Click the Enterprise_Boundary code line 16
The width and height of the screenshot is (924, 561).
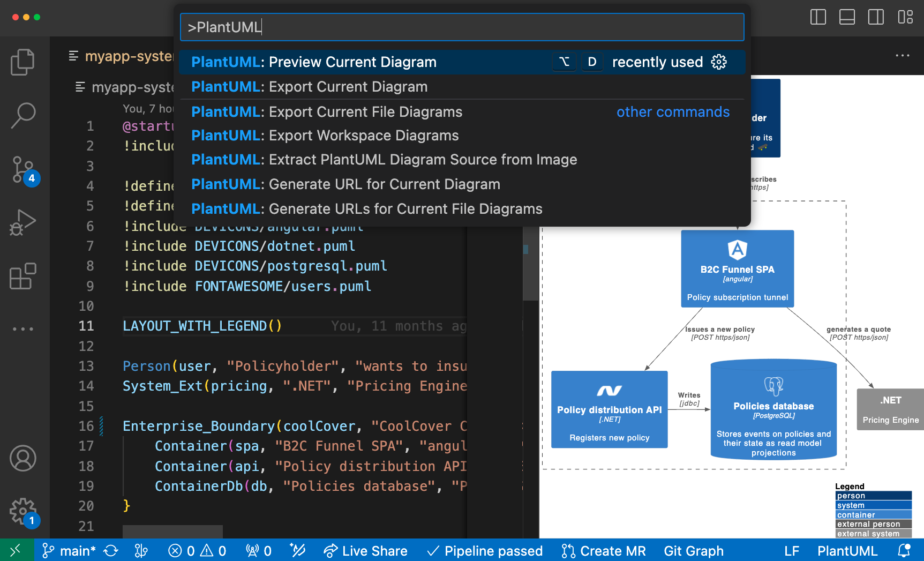295,426
